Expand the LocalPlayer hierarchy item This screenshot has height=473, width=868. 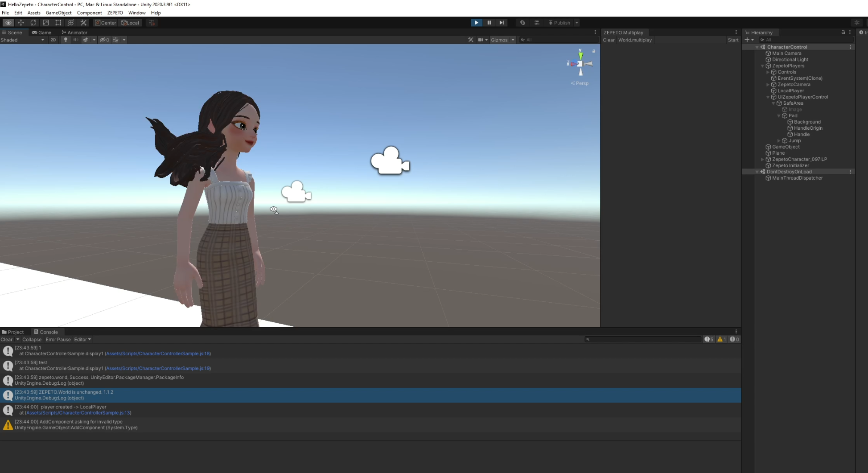click(x=769, y=90)
